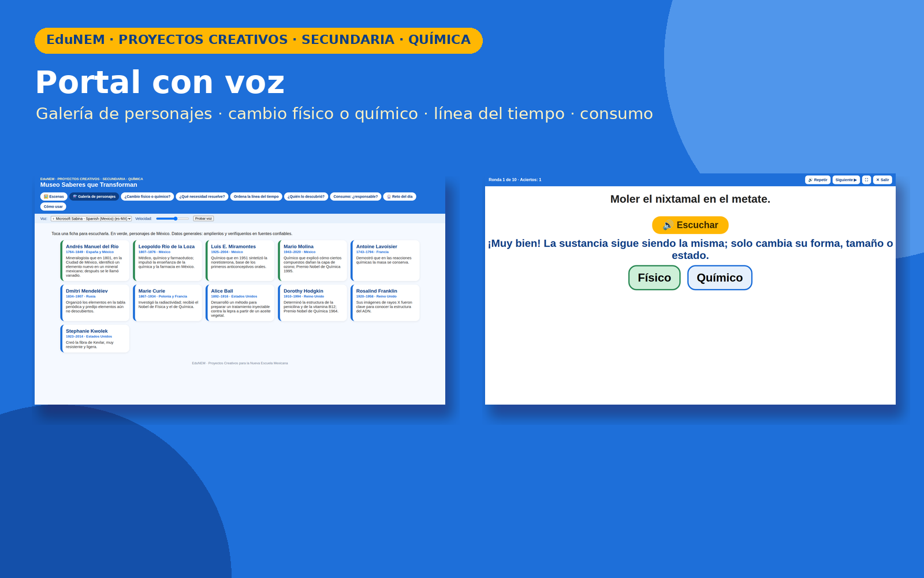Viewport: 924px width, 578px height.
Task: Open Andrés Manuel del Río card
Action: (95, 261)
